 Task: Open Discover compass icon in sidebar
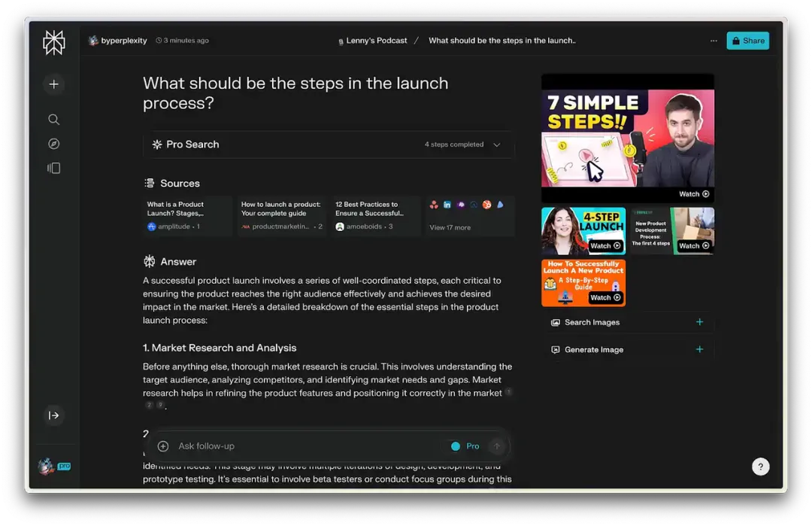coord(54,144)
